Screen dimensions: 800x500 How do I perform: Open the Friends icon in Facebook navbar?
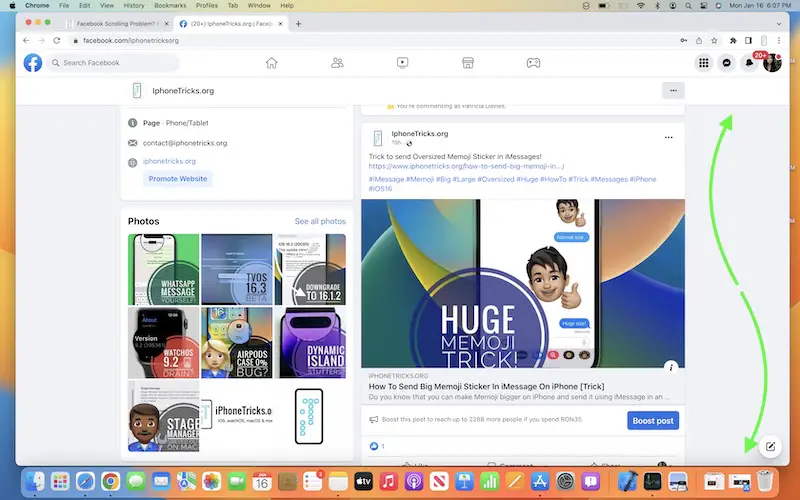(x=337, y=63)
